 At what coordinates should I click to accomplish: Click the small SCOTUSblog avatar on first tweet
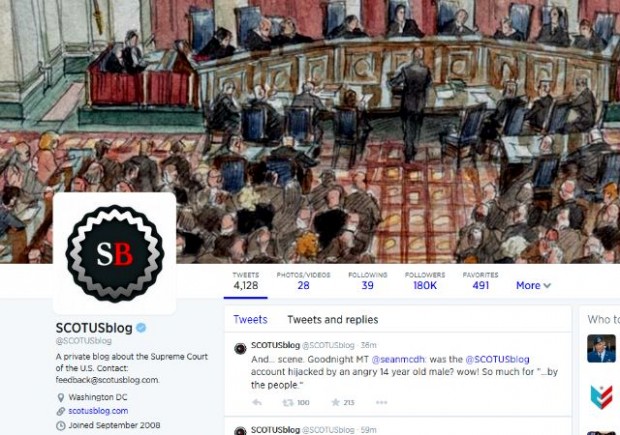click(240, 348)
